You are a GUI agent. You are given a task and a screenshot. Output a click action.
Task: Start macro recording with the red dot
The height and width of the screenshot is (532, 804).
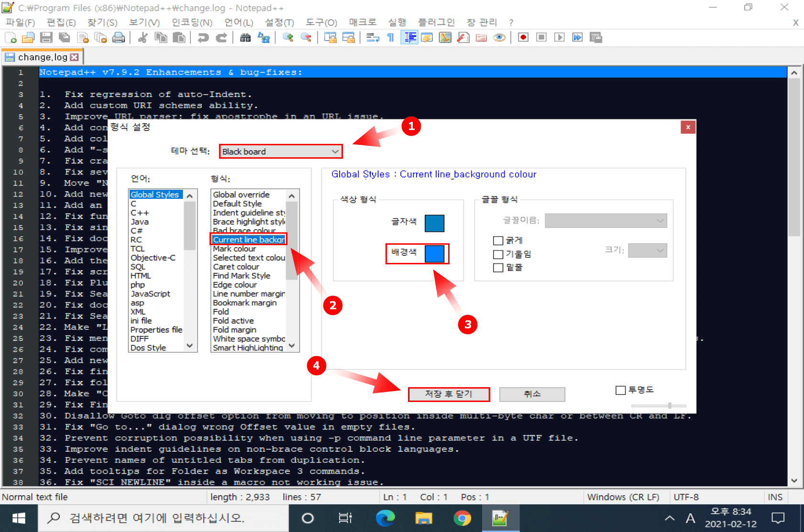click(523, 38)
